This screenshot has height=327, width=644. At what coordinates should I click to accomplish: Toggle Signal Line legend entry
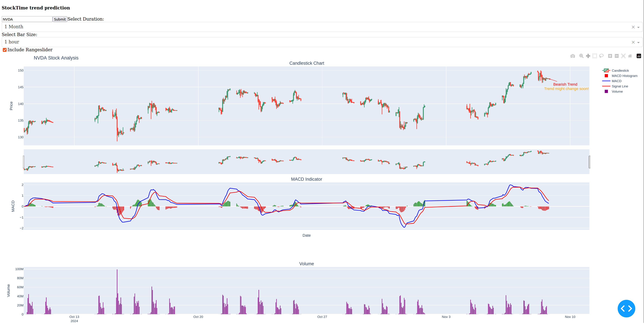tap(620, 86)
